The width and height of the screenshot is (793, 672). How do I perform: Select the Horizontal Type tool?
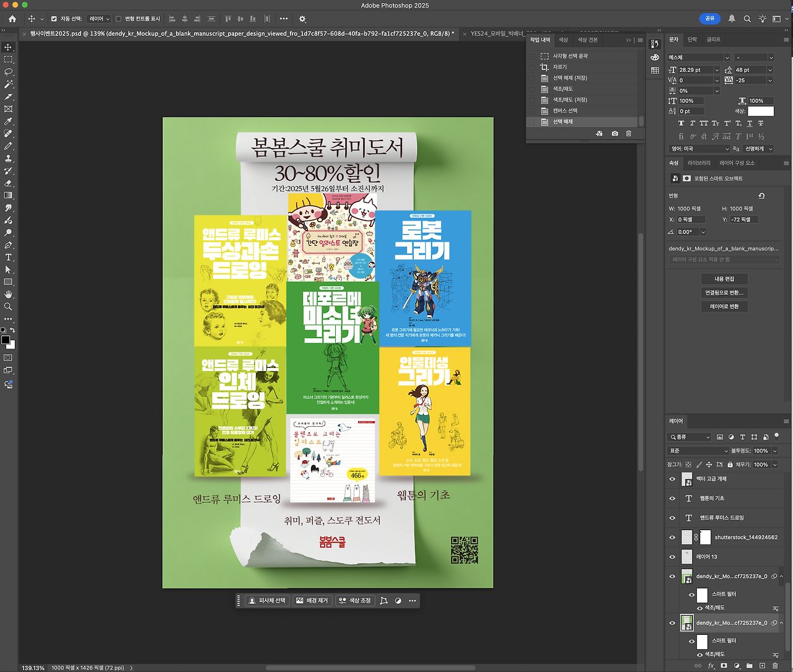click(8, 257)
